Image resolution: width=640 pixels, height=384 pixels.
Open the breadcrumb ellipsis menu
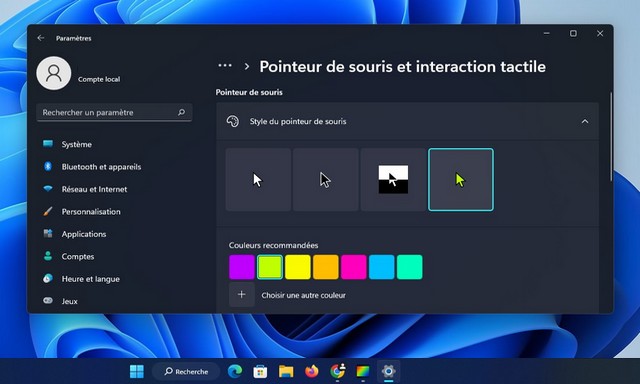pos(225,66)
